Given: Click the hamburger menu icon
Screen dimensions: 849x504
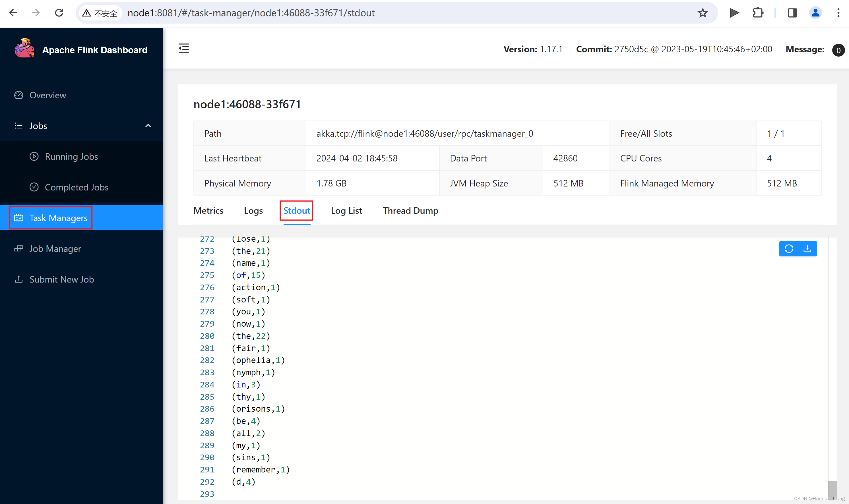Looking at the screenshot, I should click(184, 48).
